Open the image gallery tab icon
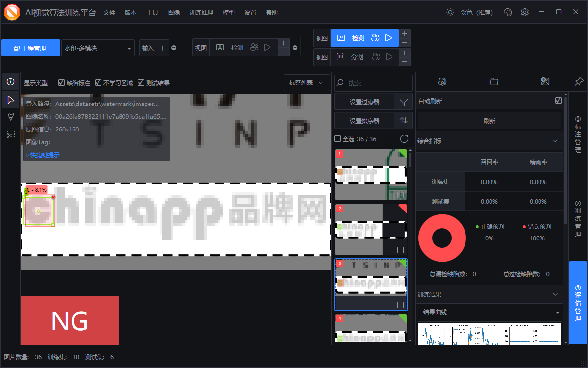 click(545, 81)
